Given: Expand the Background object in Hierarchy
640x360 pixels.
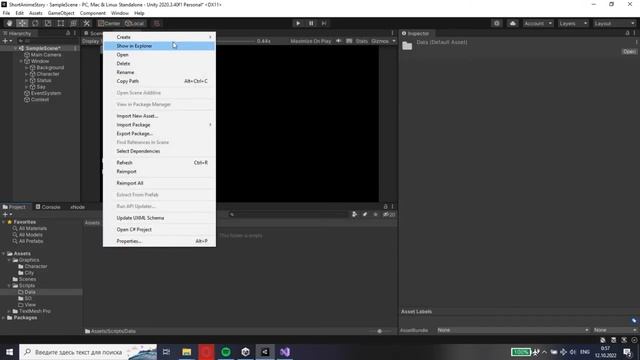Looking at the screenshot, I should [27, 68].
